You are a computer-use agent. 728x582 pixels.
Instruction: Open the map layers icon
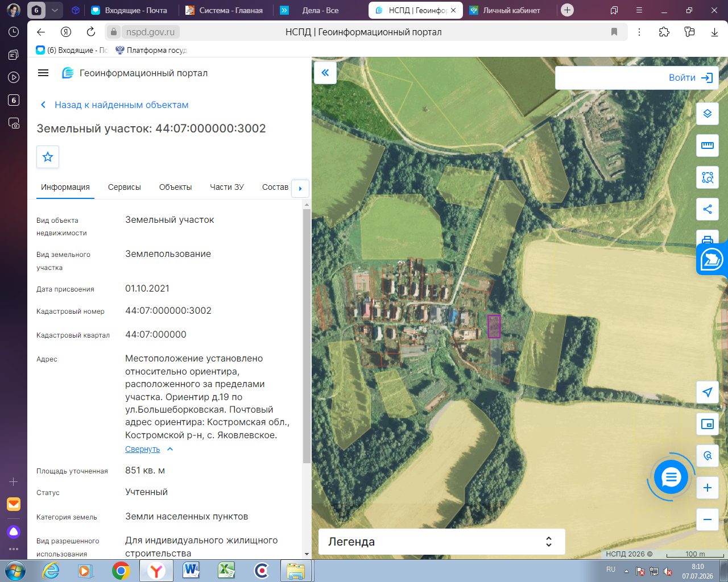[x=708, y=114]
